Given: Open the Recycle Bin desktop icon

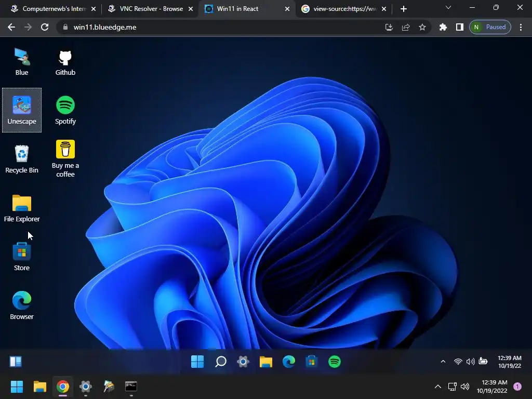Looking at the screenshot, I should pos(22,159).
